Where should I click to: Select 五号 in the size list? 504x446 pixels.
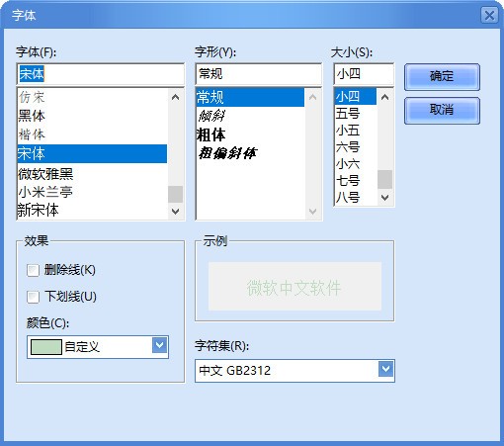[356, 114]
